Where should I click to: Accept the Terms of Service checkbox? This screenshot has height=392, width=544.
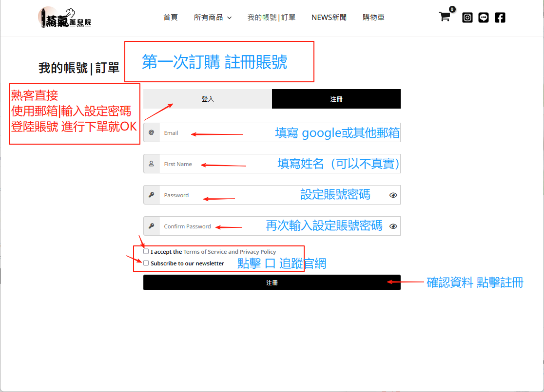(146, 252)
